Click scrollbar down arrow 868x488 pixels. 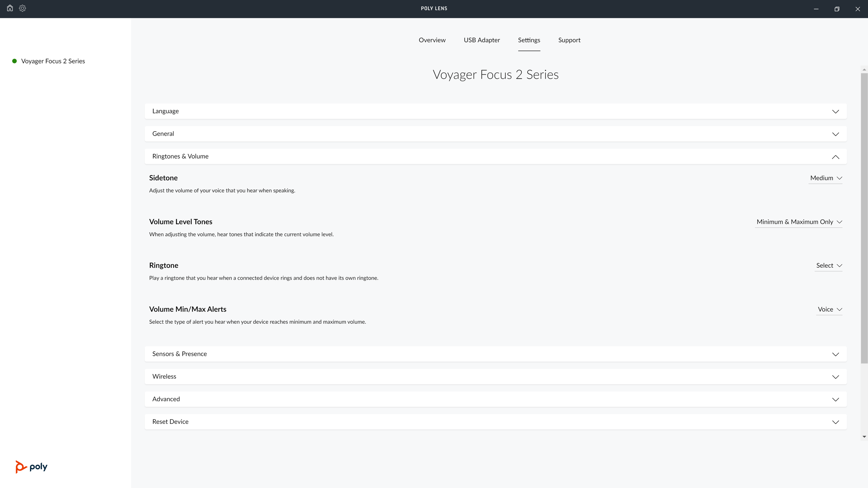tap(864, 437)
